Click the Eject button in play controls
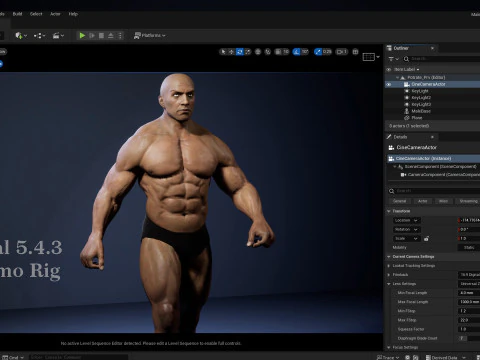The height and width of the screenshot is (360, 480). coord(111,35)
